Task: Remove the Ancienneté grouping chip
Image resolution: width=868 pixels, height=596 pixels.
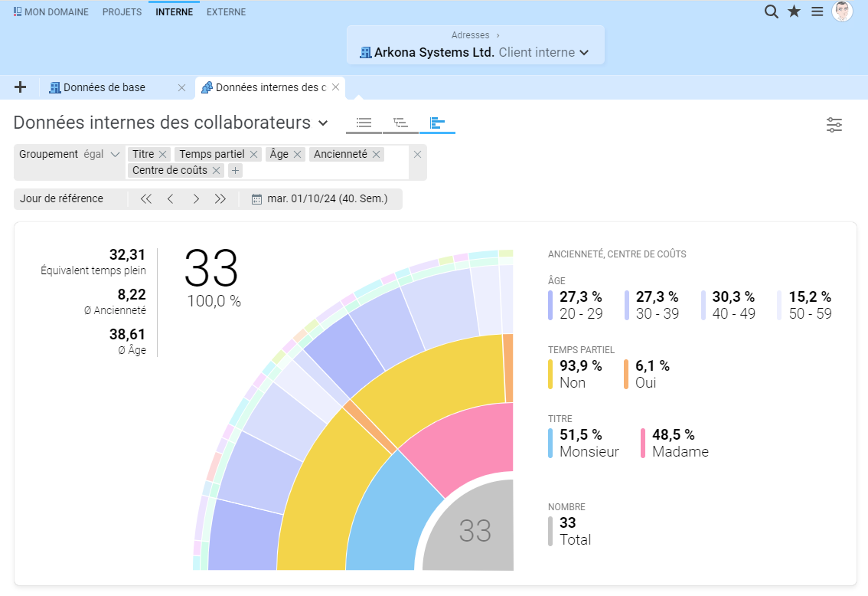Action: click(x=377, y=154)
